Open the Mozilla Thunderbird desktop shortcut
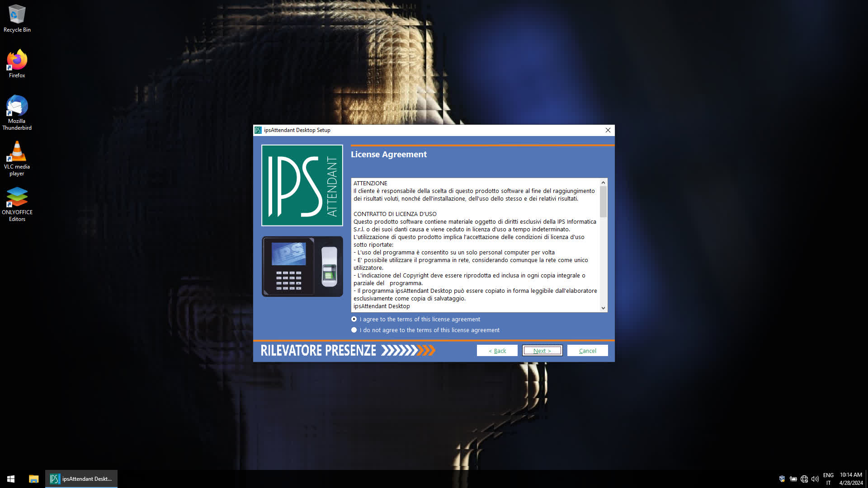Screen dimensions: 868x488 (x=17, y=111)
